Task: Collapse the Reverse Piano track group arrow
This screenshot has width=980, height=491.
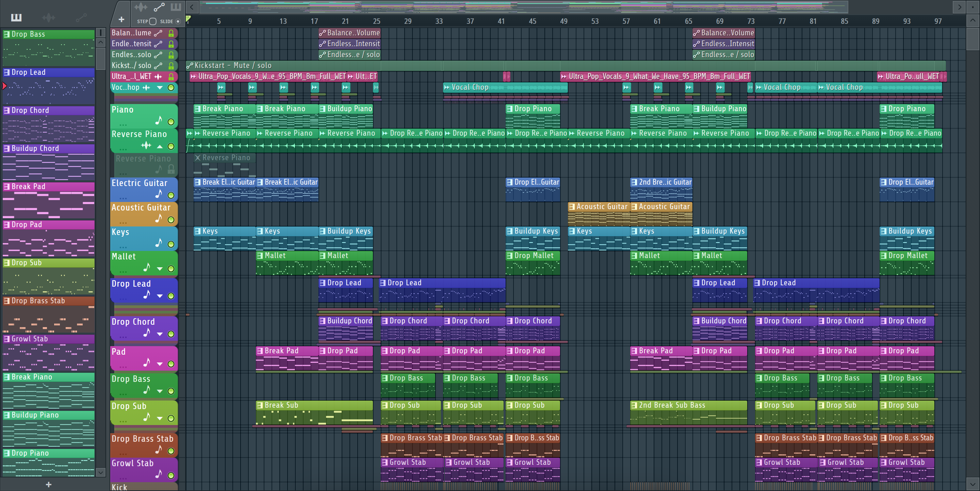Action: pos(160,146)
